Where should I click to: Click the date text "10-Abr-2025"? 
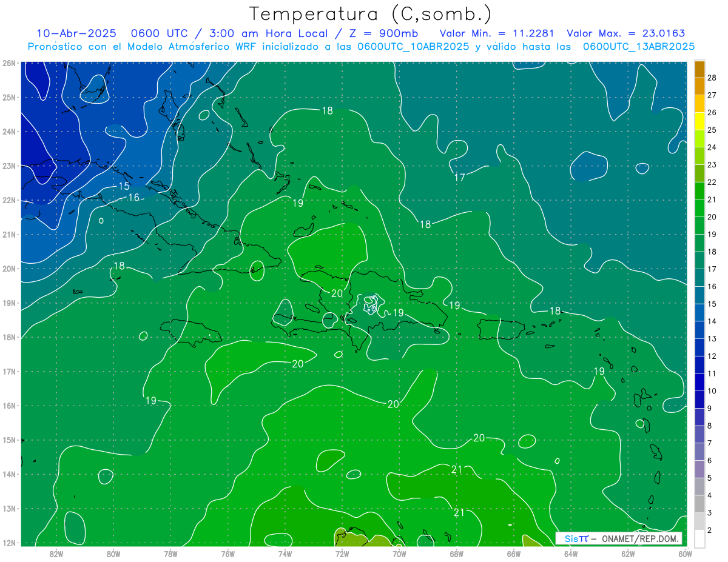tap(76, 33)
